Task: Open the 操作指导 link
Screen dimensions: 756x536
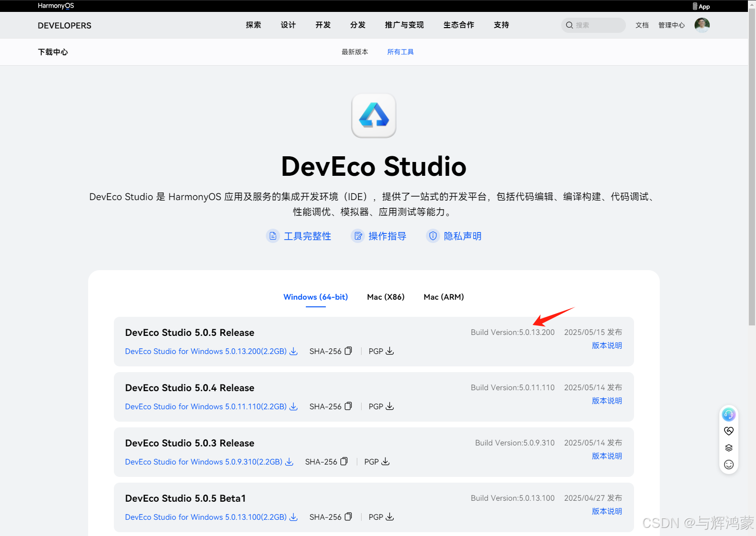Action: point(388,236)
